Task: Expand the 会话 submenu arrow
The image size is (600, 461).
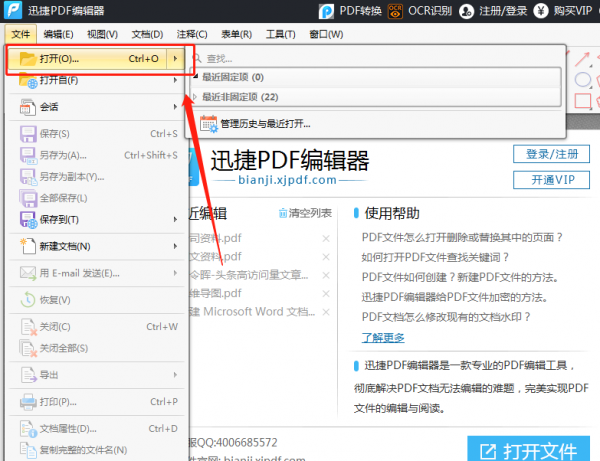Action: coord(175,107)
